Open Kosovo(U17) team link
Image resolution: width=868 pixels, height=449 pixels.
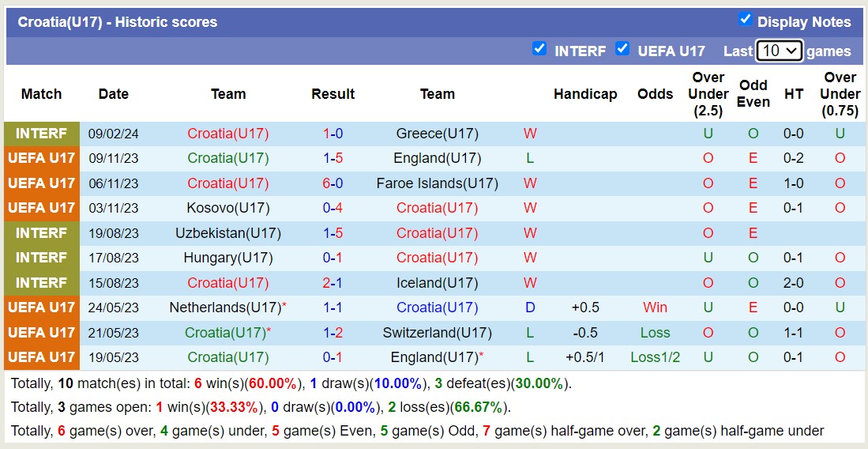point(228,209)
